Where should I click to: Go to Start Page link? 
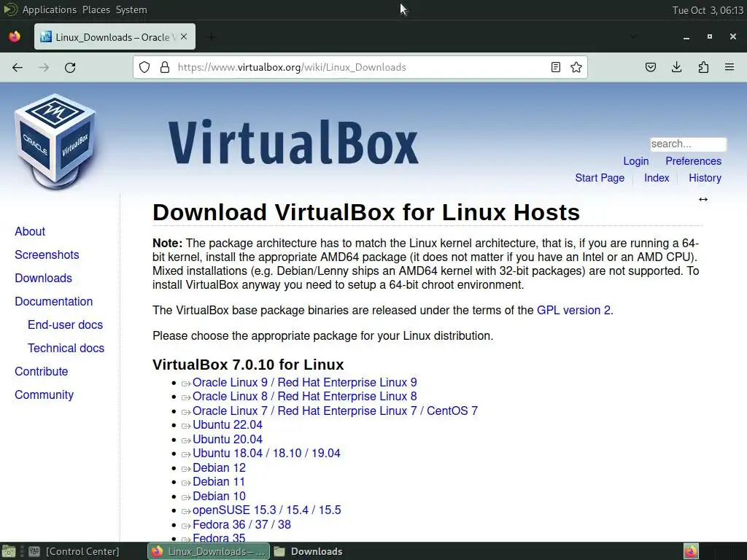pos(600,178)
